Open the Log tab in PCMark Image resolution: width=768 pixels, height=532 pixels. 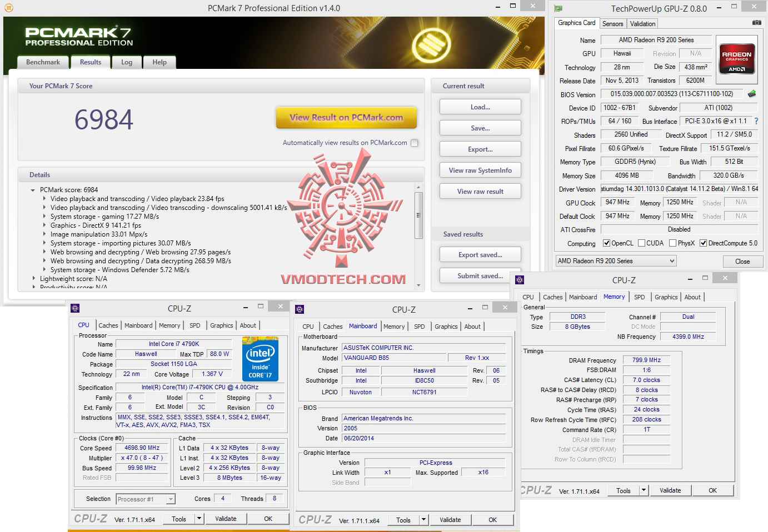[127, 62]
